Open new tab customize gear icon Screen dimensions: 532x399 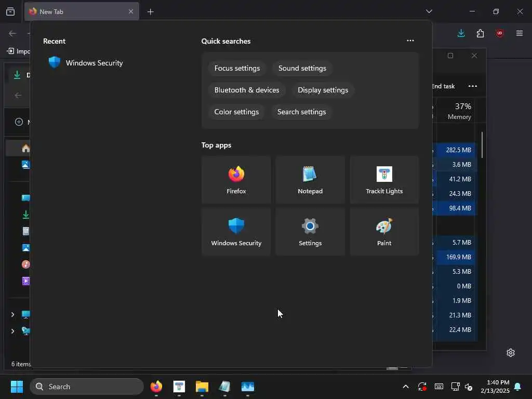(x=511, y=353)
